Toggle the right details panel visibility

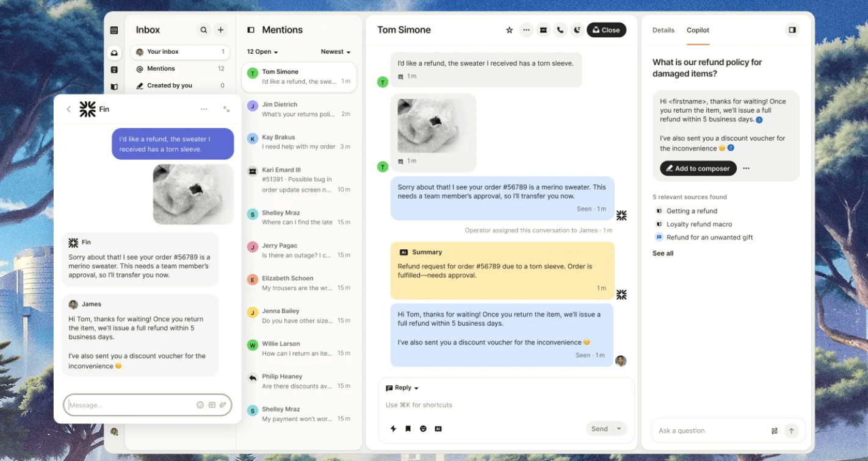coord(792,29)
